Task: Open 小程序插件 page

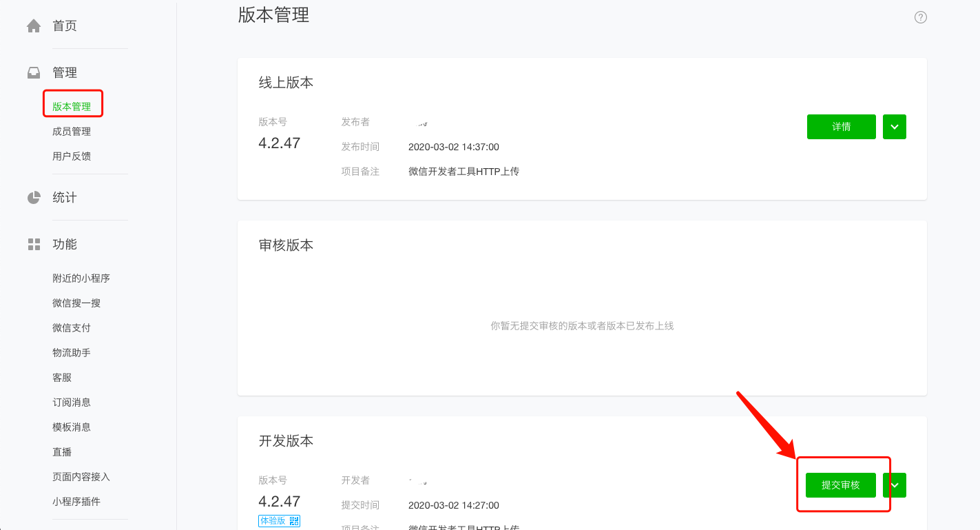Action: pos(76,502)
